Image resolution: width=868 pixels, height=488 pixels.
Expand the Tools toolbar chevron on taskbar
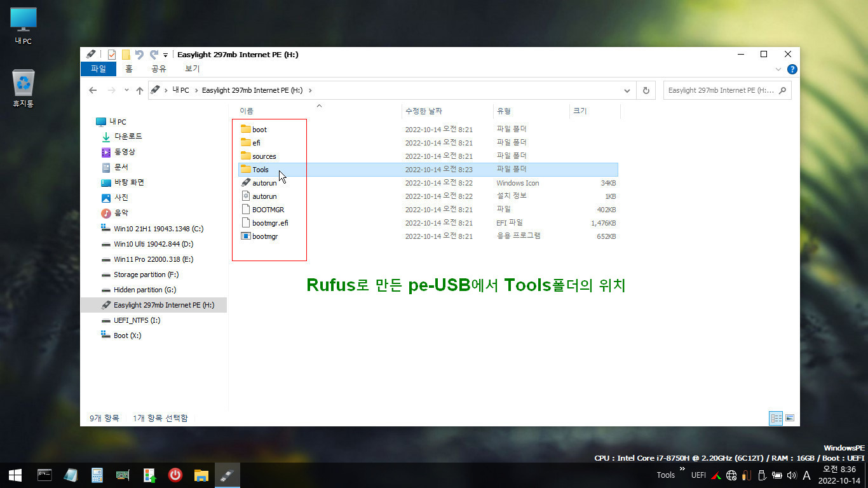[682, 469]
